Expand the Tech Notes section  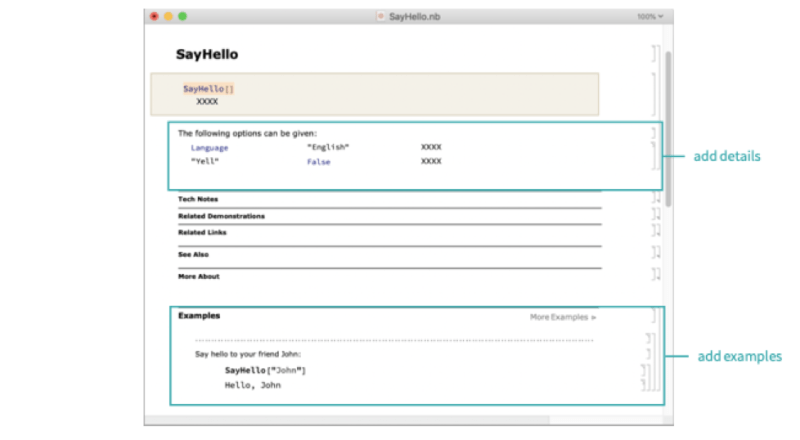click(x=198, y=199)
